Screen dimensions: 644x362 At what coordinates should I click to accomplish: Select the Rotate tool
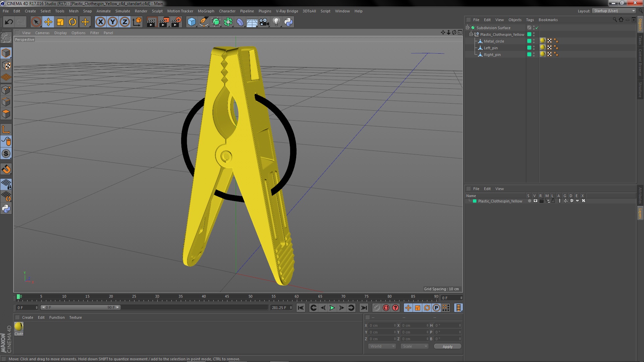click(x=72, y=22)
